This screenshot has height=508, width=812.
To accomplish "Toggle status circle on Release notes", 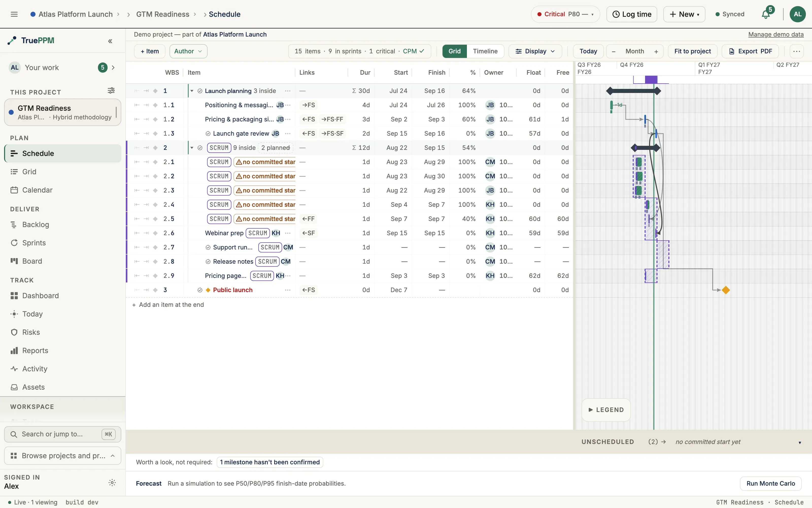I will point(208,262).
